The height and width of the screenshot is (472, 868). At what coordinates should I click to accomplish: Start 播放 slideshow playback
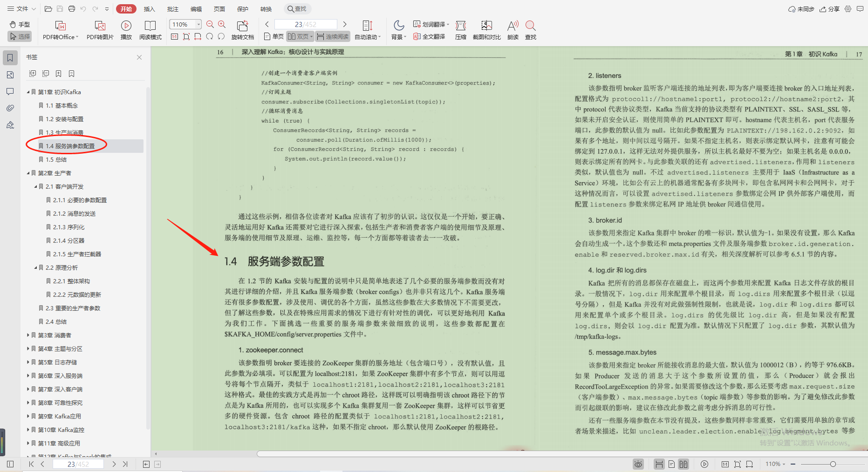126,30
